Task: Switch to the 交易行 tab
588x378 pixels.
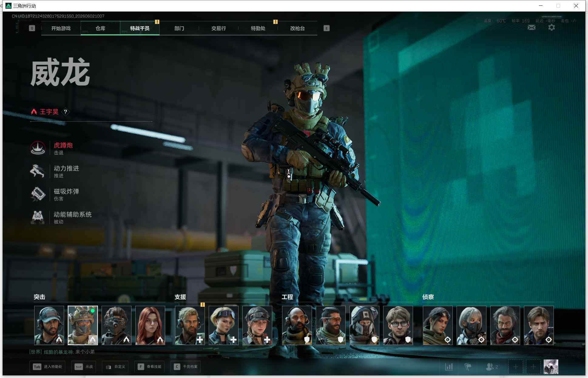Action: click(219, 28)
